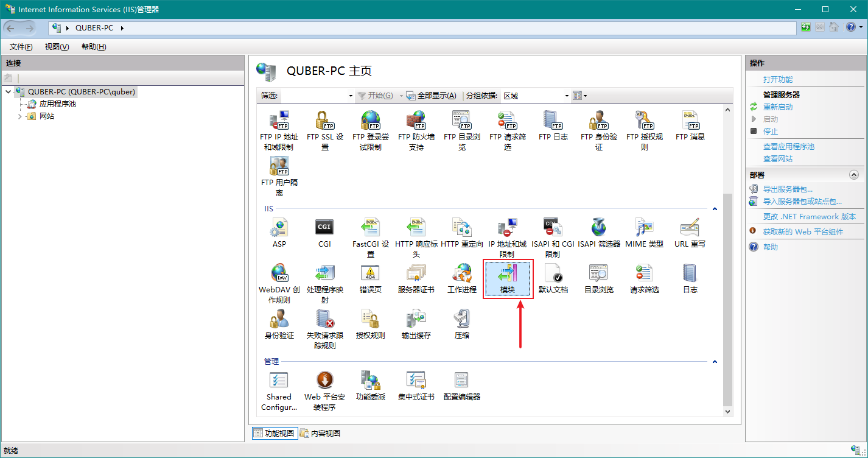868x458 pixels.
Task: Open the 服务器证书 feature icon
Action: click(x=416, y=278)
